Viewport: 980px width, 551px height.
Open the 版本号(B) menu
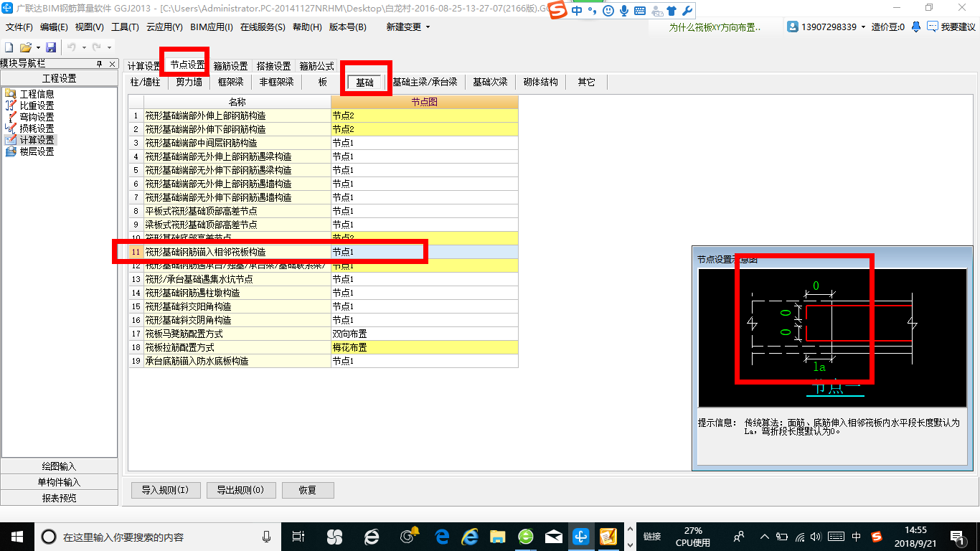(347, 27)
